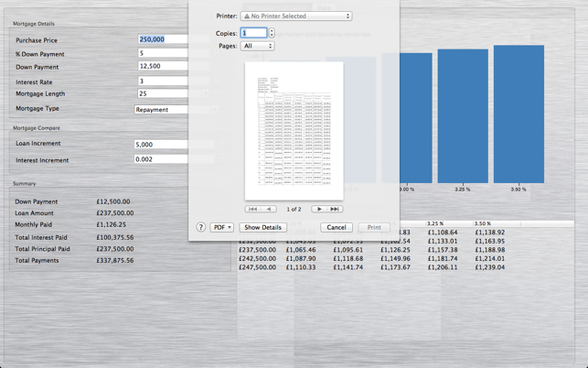Click the 3.50 % table column header

pyautogui.click(x=497, y=223)
